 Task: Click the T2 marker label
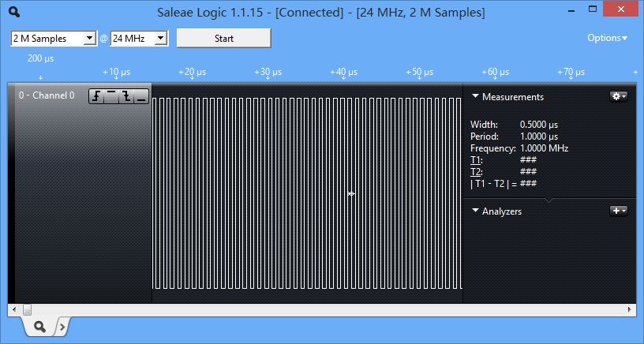tap(476, 171)
